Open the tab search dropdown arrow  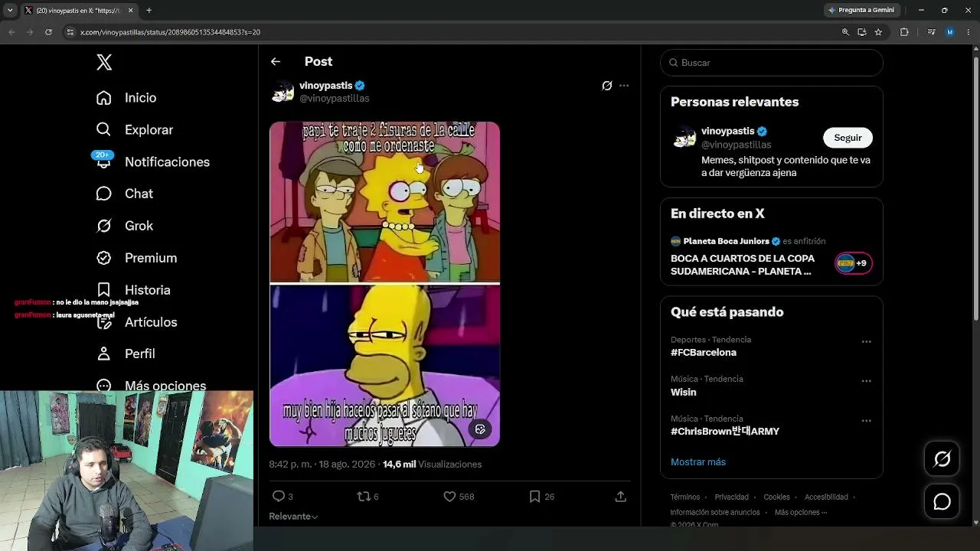tap(10, 10)
